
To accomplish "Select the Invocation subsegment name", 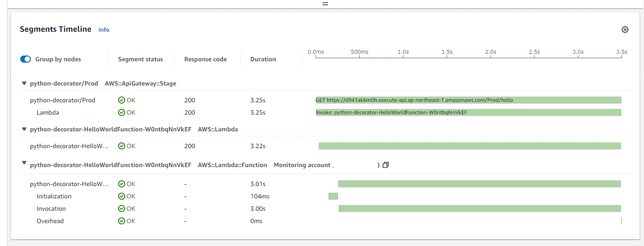I will [x=51, y=209].
